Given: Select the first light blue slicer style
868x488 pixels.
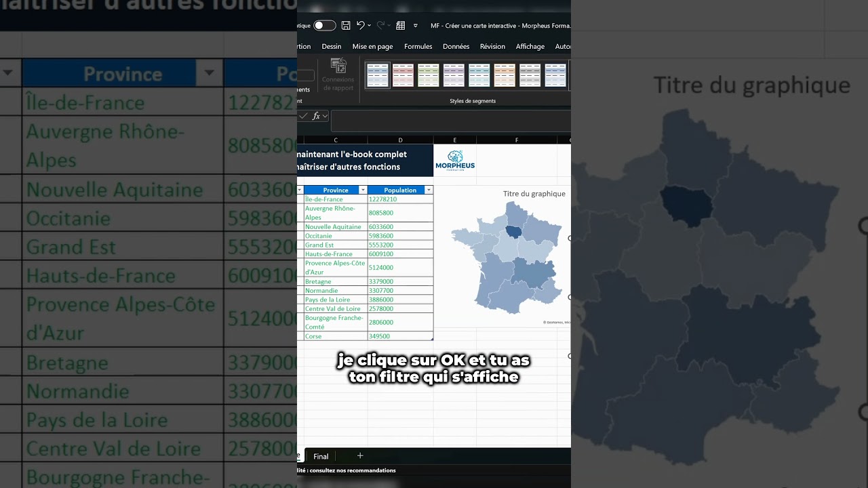Looking at the screenshot, I should (378, 75).
